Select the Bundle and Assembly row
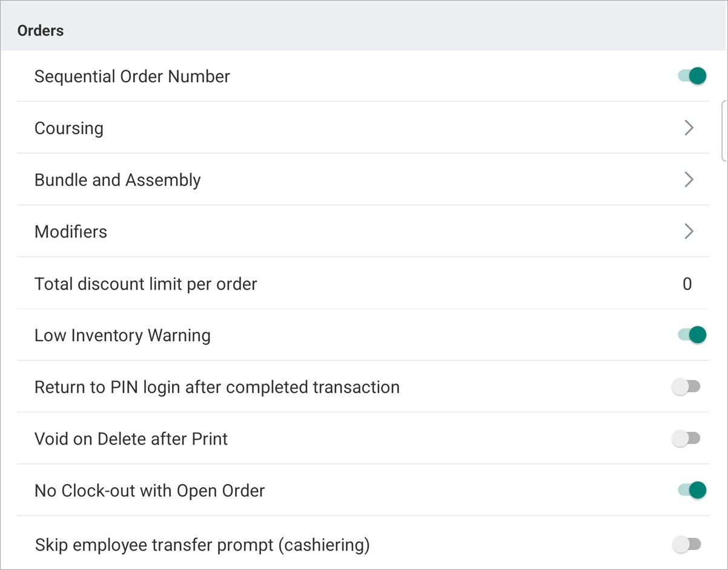Screen dimensions: 728x570 [118, 179]
